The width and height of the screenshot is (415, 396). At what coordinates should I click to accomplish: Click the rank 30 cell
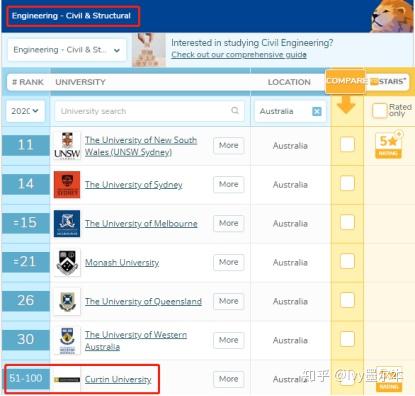[26, 340]
